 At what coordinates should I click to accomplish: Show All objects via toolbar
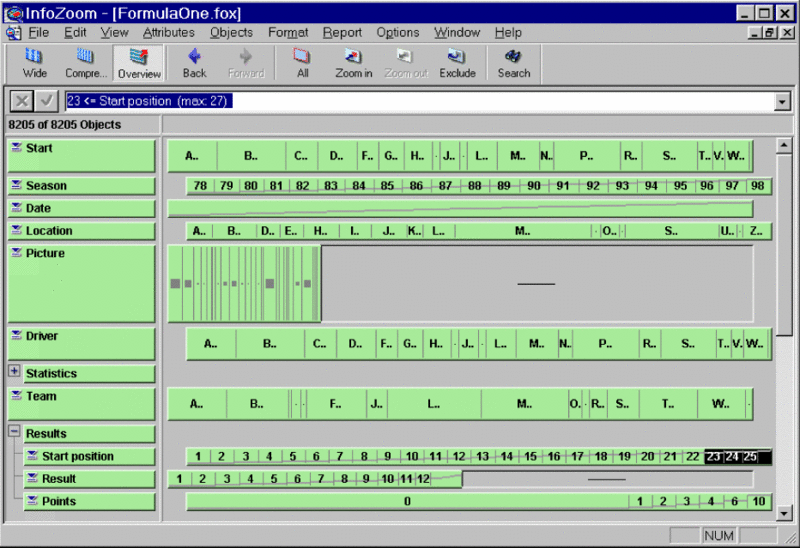point(303,63)
